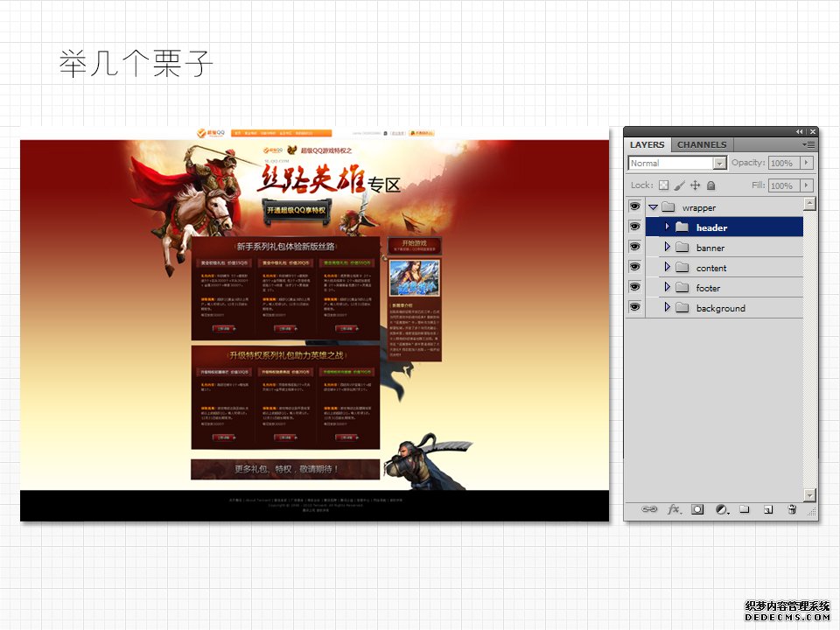Viewport: 840px width, 630px height.
Task: Switch to the Layers tab
Action: 647,144
